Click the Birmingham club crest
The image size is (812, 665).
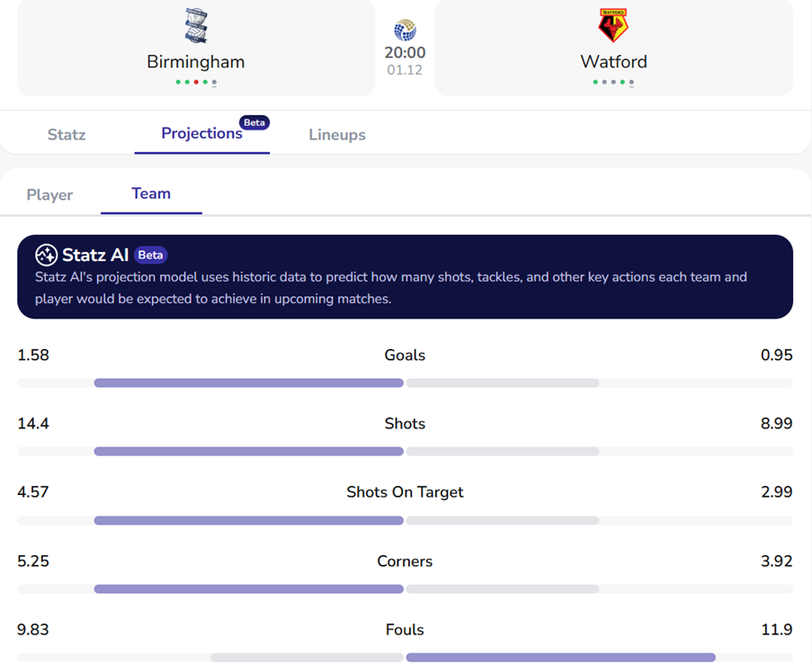[x=196, y=26]
